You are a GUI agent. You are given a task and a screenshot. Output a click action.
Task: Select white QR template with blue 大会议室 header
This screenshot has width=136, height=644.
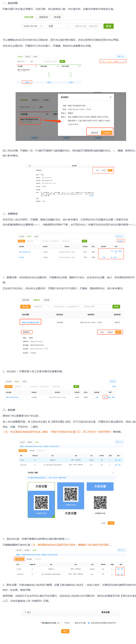(100, 500)
